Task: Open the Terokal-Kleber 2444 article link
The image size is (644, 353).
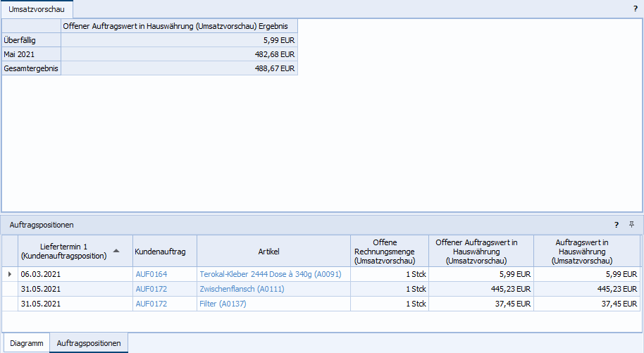Action: (x=270, y=274)
